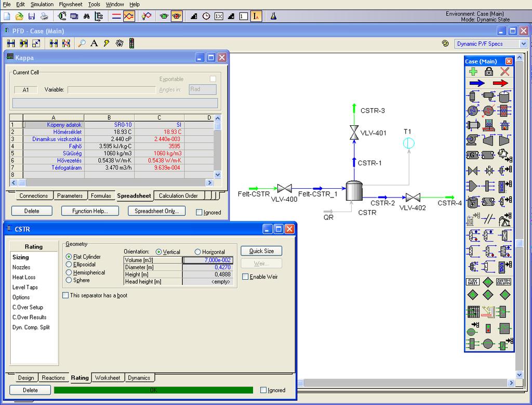Open the Heat Loss rating page
The width and height of the screenshot is (532, 405).
24,277
